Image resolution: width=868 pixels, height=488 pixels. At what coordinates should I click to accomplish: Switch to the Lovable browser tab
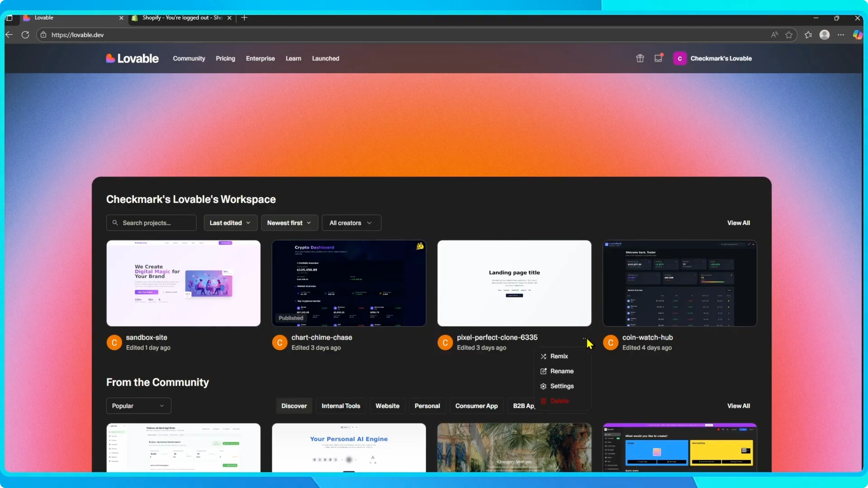(71, 18)
